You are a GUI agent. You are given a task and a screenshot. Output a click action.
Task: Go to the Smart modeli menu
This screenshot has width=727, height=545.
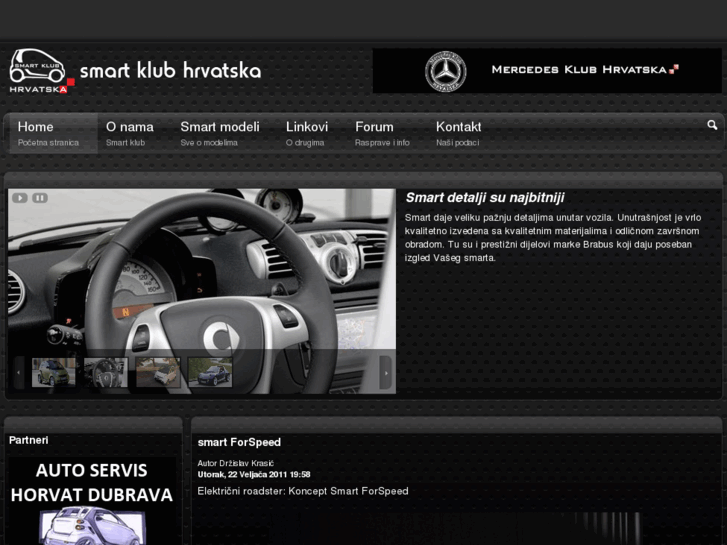tap(220, 133)
